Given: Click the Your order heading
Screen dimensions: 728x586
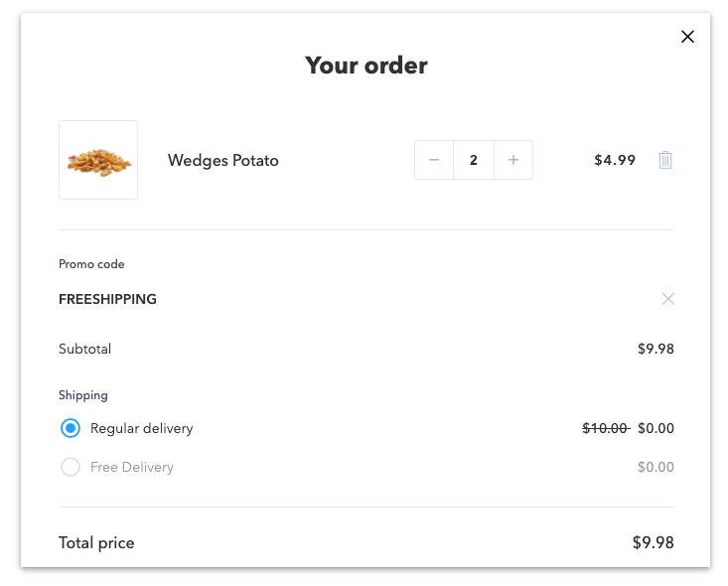Looking at the screenshot, I should tap(365, 66).
